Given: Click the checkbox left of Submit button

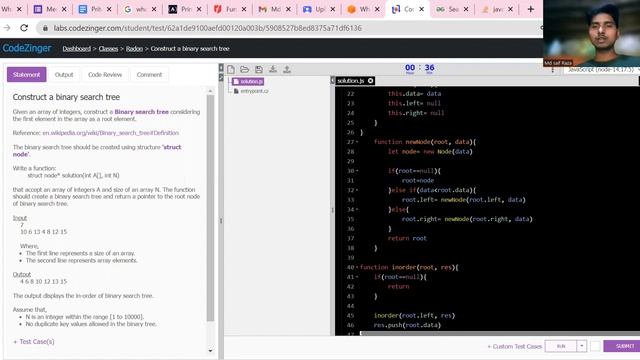Looking at the screenshot, I should (x=595, y=346).
